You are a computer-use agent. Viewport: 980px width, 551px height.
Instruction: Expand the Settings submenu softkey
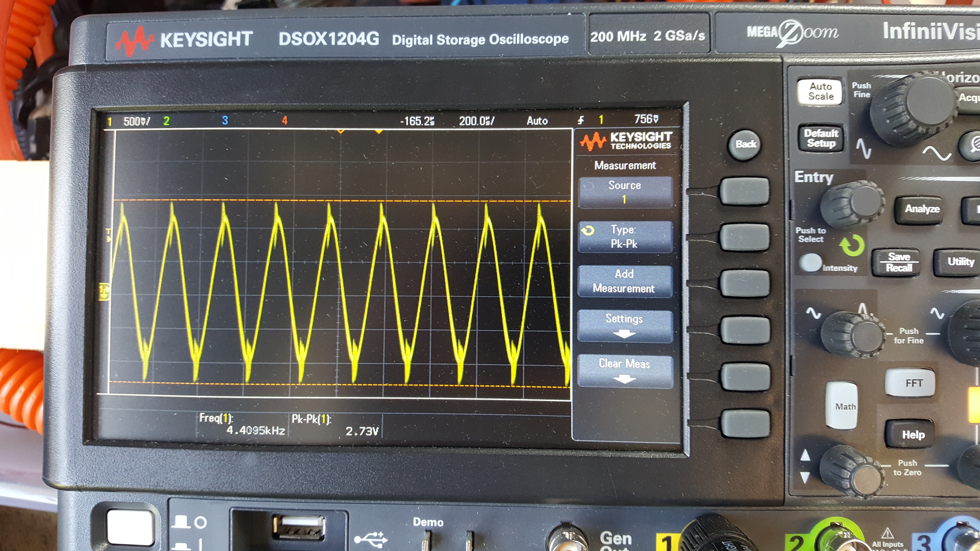pyautogui.click(x=625, y=326)
